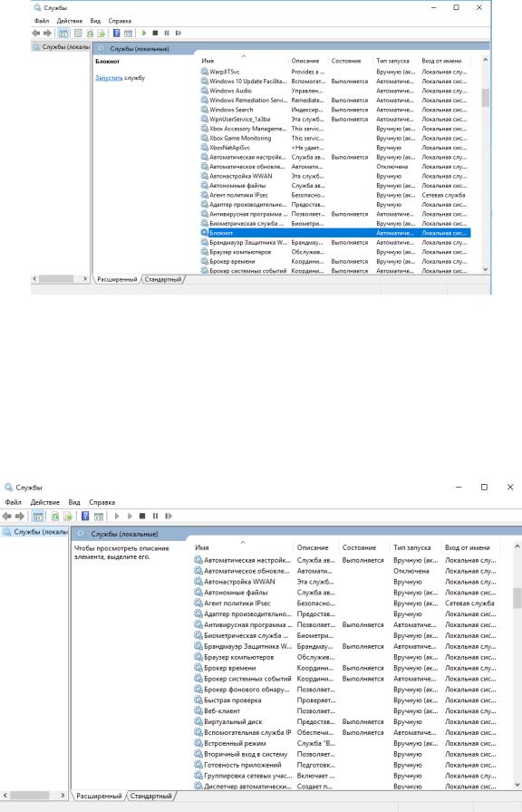Screen dimensions: 522x812
Task: Click Forward arrow in upper Services window toolbar
Action: pos(48,34)
